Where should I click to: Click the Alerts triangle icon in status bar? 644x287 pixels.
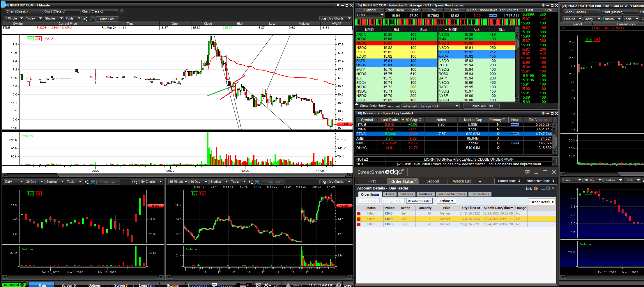(x=288, y=285)
